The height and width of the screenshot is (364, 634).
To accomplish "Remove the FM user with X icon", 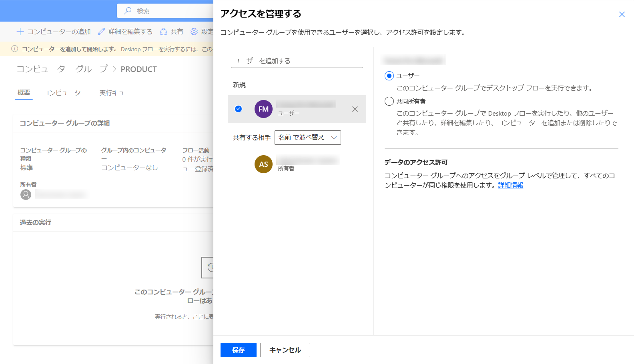I will [x=355, y=109].
